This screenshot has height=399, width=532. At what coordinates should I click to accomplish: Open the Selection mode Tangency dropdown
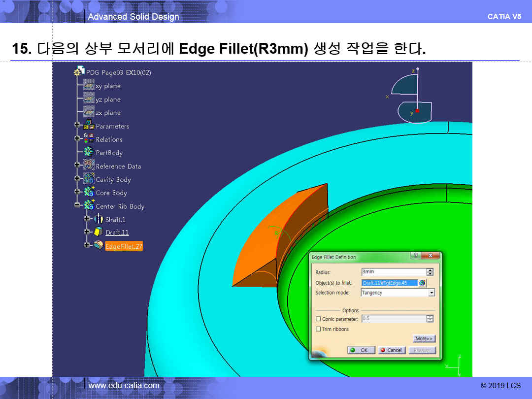432,293
